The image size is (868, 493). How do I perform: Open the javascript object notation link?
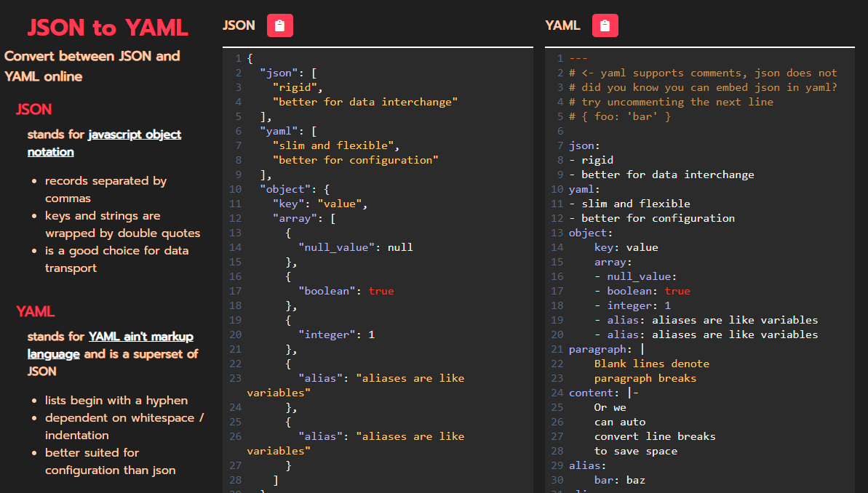tap(104, 143)
